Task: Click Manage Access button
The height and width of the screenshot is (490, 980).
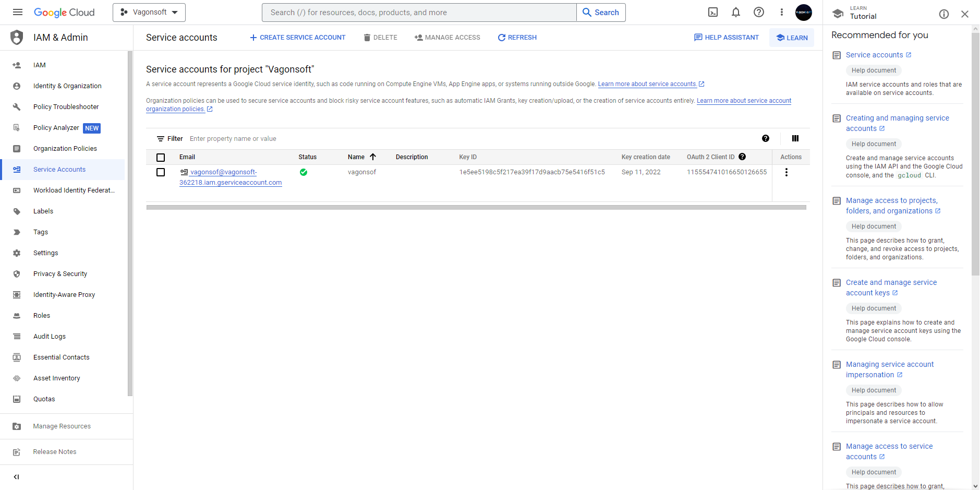Action: click(447, 38)
